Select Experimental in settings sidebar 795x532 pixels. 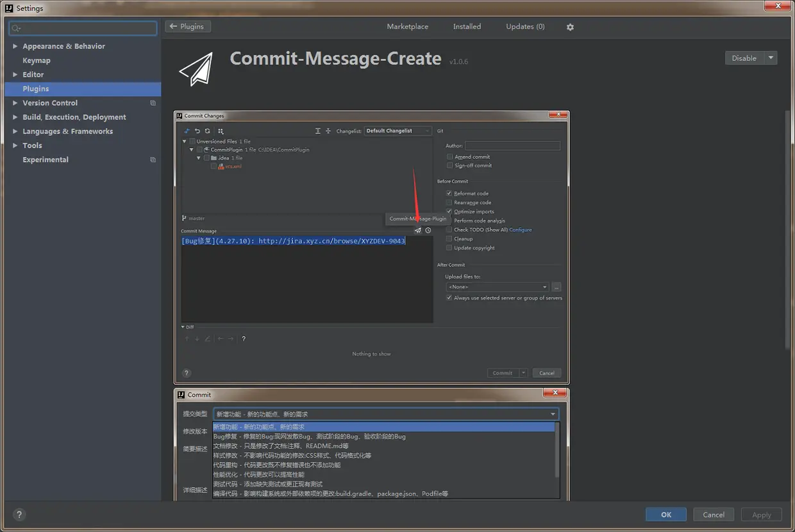(46, 160)
